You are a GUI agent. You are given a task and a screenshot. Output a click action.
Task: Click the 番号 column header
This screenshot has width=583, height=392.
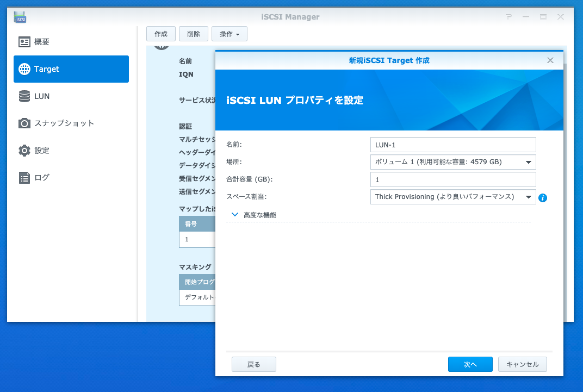pos(197,224)
